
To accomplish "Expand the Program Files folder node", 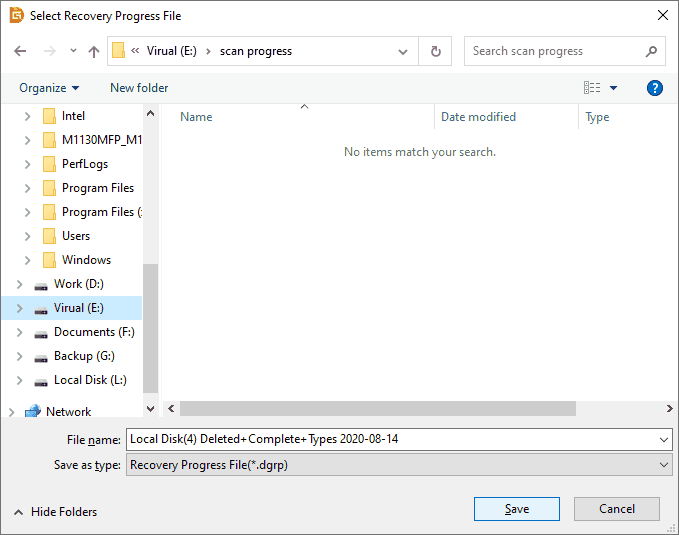I will point(27,188).
